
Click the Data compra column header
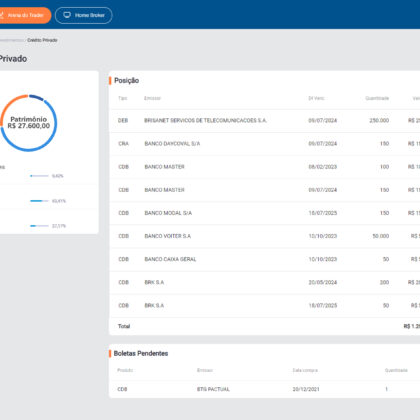[x=305, y=370]
